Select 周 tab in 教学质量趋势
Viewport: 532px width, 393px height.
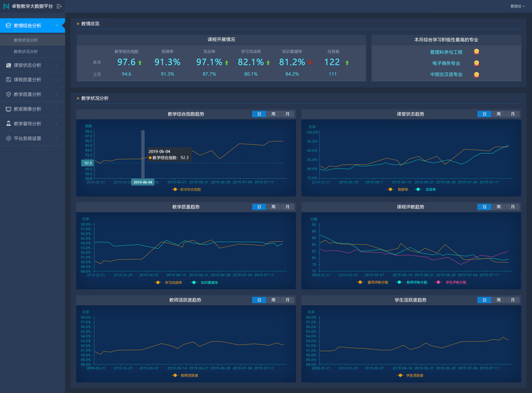click(273, 207)
